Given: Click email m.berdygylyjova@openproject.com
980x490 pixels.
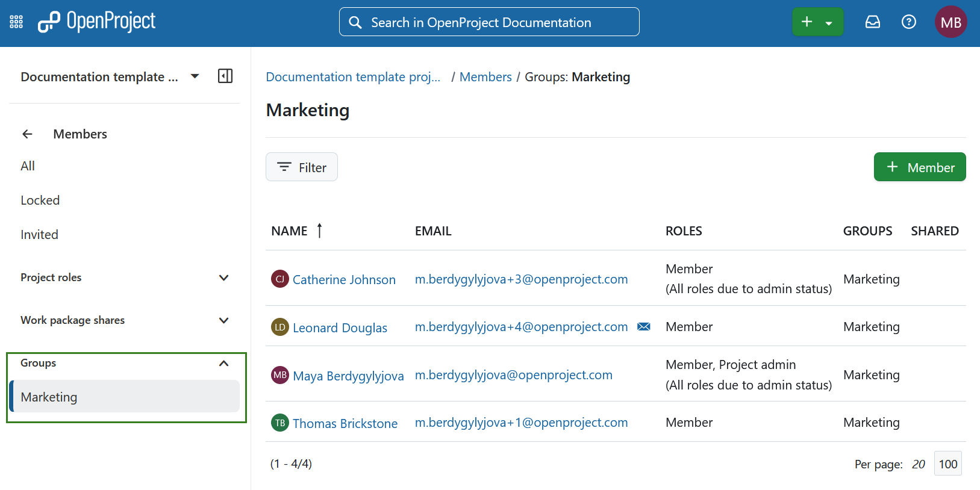Looking at the screenshot, I should coord(514,374).
